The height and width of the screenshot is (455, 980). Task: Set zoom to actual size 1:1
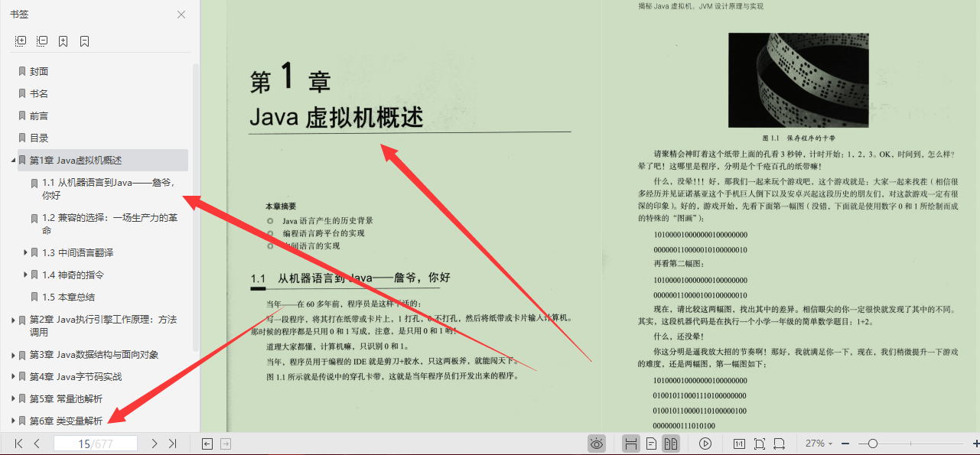tap(740, 444)
